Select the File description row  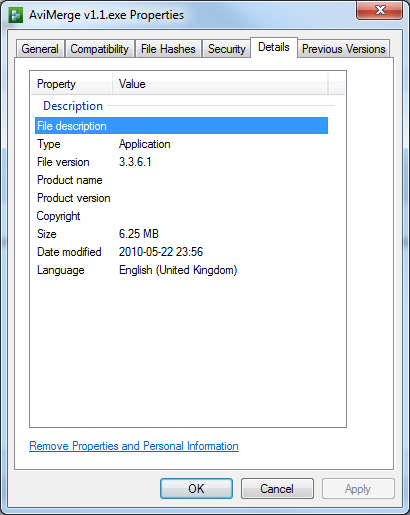[x=181, y=126]
